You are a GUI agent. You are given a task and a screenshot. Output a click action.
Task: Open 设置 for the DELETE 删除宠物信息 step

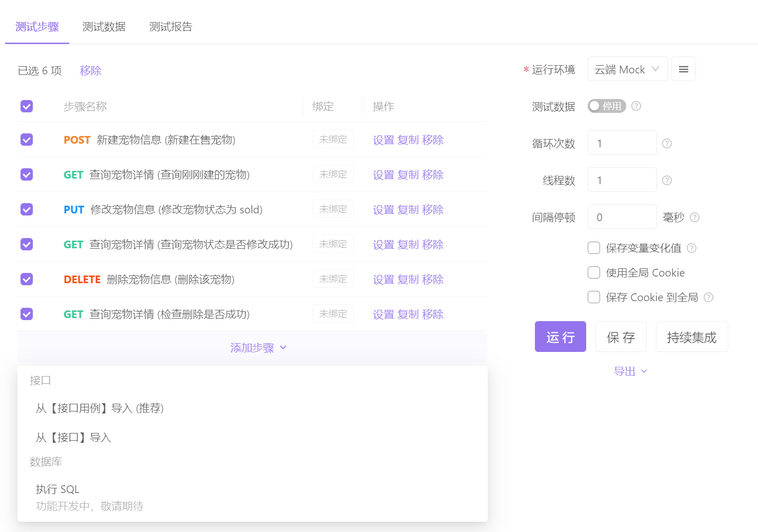point(384,280)
